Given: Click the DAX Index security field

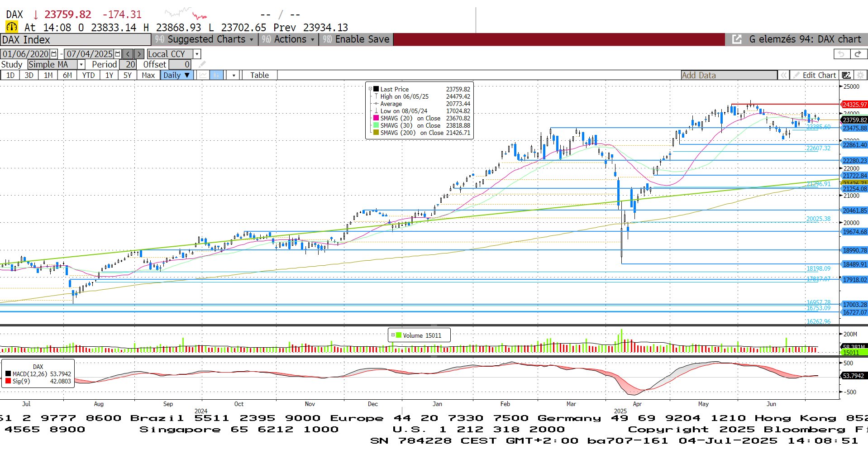Looking at the screenshot, I should pos(75,40).
